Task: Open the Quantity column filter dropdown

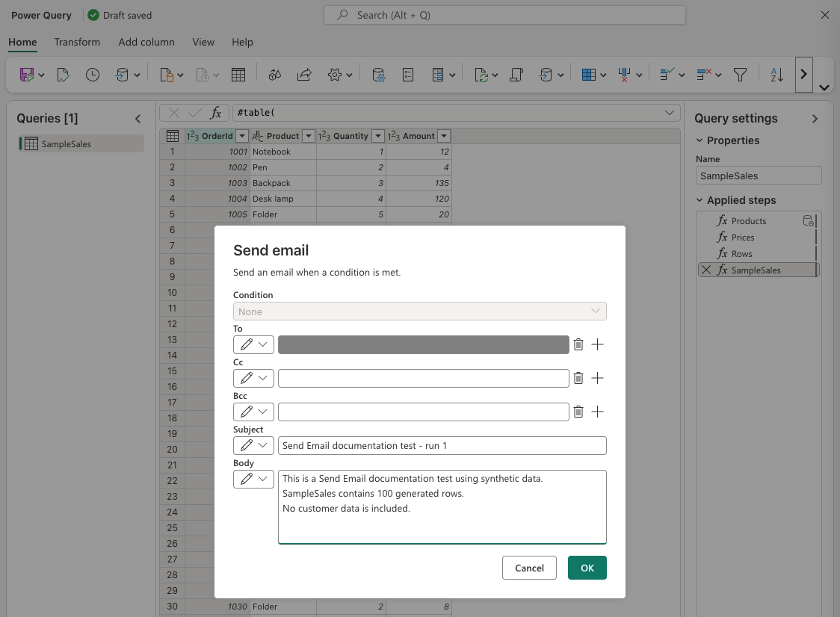Action: click(x=378, y=136)
